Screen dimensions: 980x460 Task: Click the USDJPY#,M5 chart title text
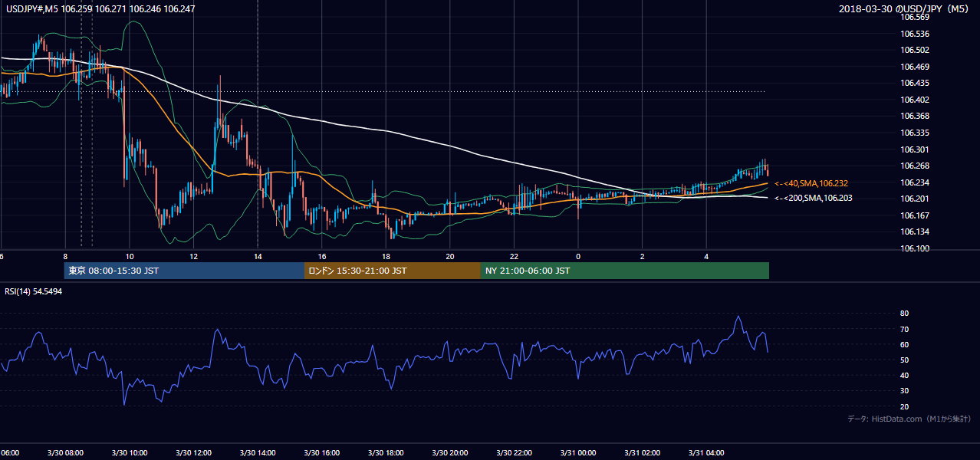point(100,9)
